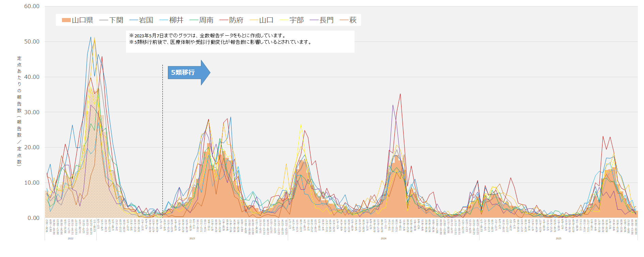
Task: Click the 2025 year label on x-axis
Action: tap(559, 239)
